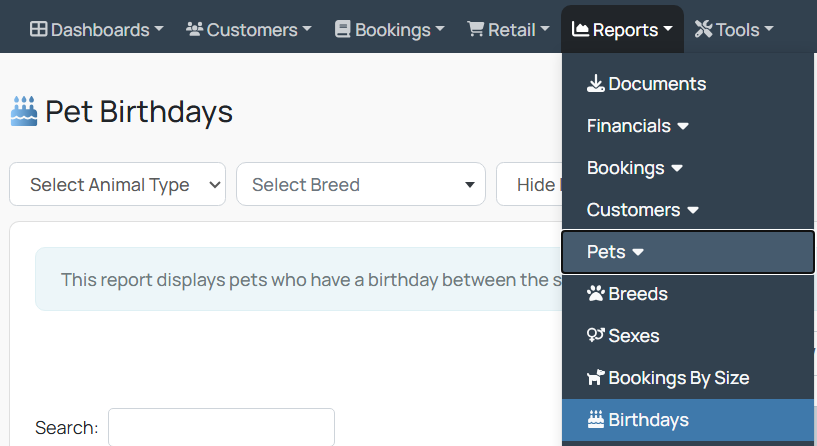Click the Bookings By Size dog icon
This screenshot has height=446, width=817.
coord(596,377)
